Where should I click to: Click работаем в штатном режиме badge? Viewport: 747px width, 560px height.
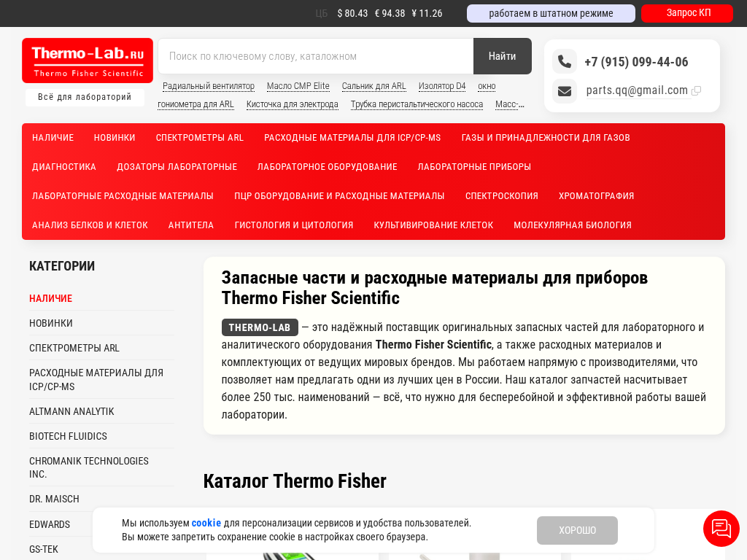551,13
